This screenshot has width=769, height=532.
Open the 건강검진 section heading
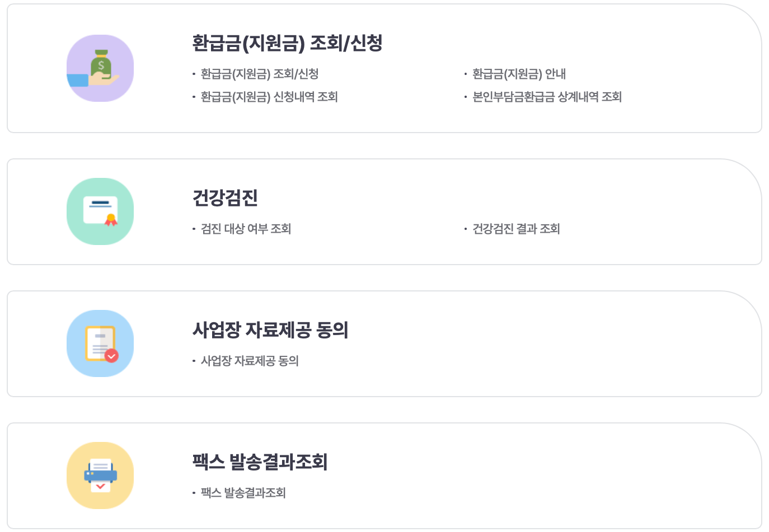click(224, 197)
